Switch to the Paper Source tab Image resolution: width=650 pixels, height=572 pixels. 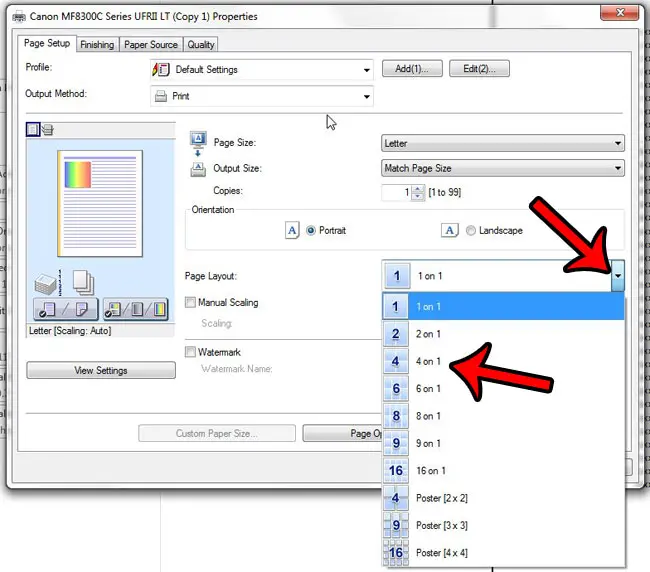click(x=151, y=45)
